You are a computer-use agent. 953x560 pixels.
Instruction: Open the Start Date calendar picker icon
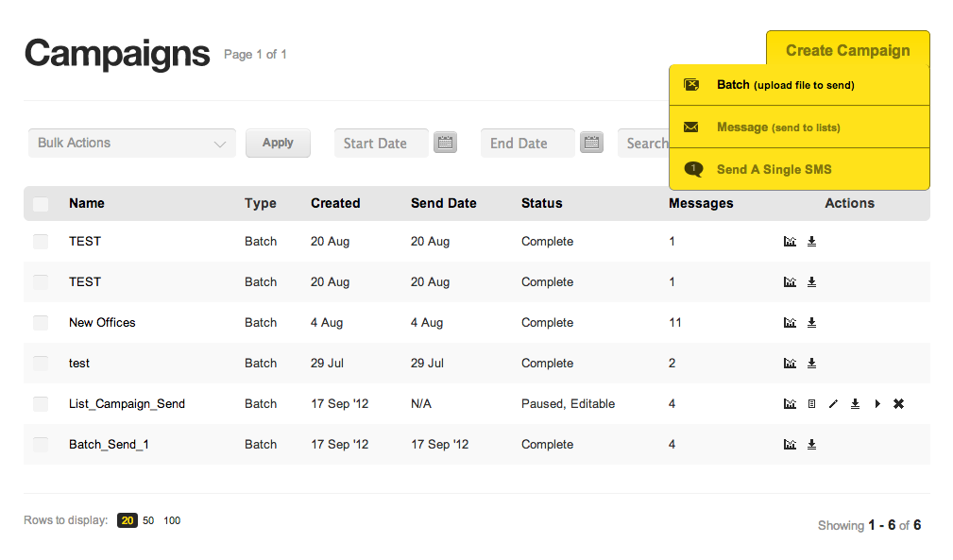(446, 143)
